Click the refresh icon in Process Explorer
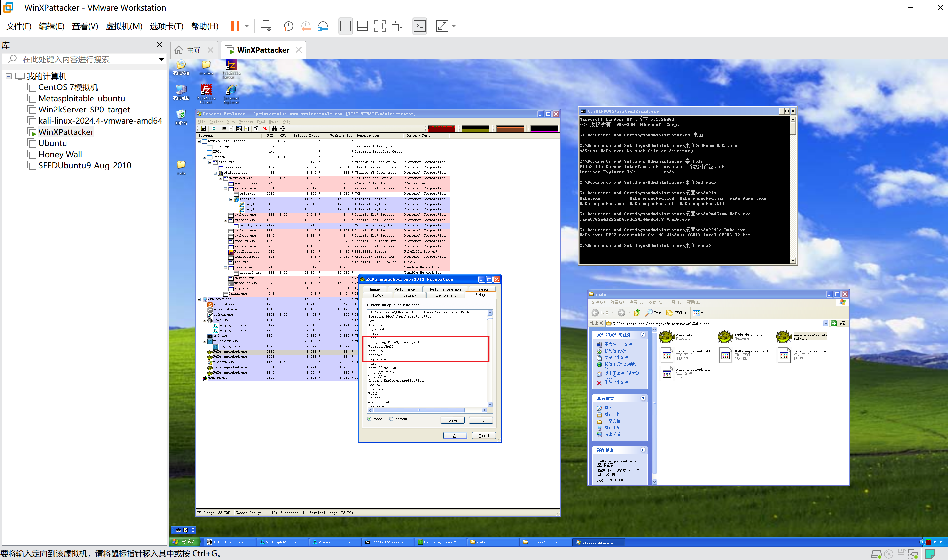Screen dimensions: 948x560 click(x=214, y=129)
